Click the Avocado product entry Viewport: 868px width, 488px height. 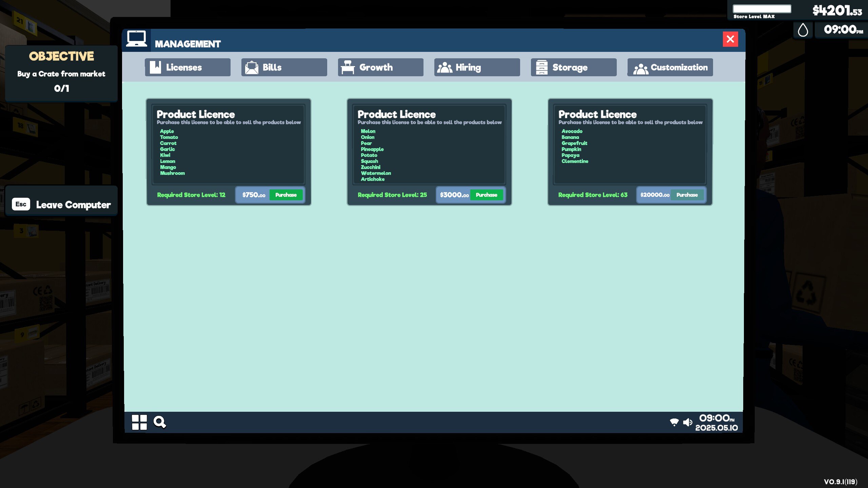(x=572, y=131)
